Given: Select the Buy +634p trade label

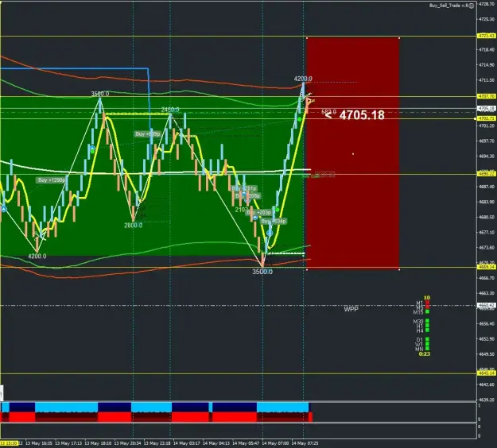Looking at the screenshot, I should [274, 221].
